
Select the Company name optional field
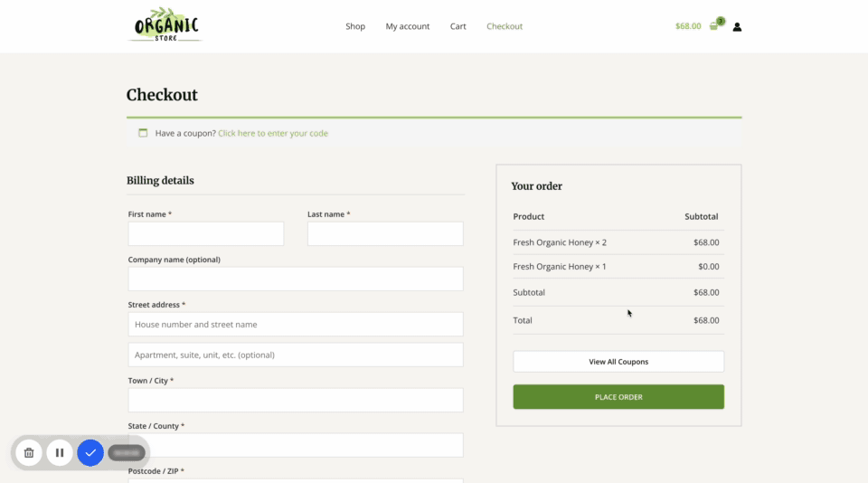pos(296,279)
